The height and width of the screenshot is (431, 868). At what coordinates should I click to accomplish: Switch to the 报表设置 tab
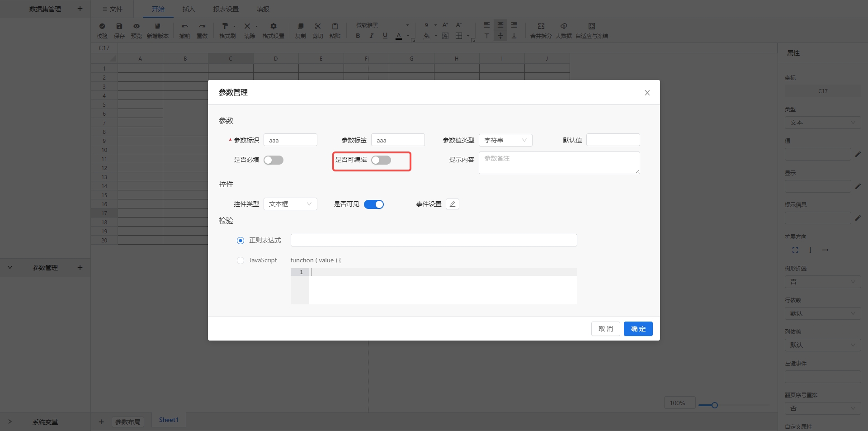pyautogui.click(x=226, y=9)
